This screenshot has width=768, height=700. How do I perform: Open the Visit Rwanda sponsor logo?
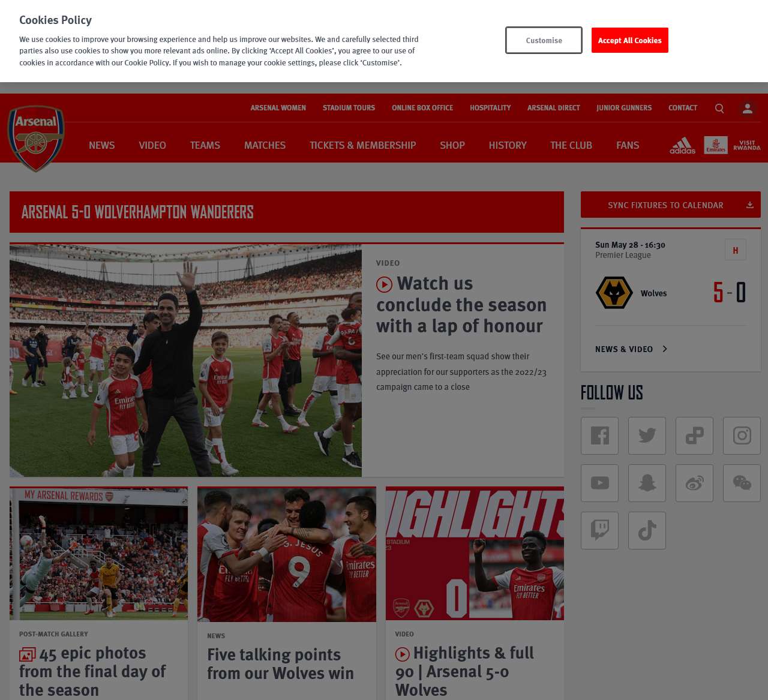tap(747, 145)
